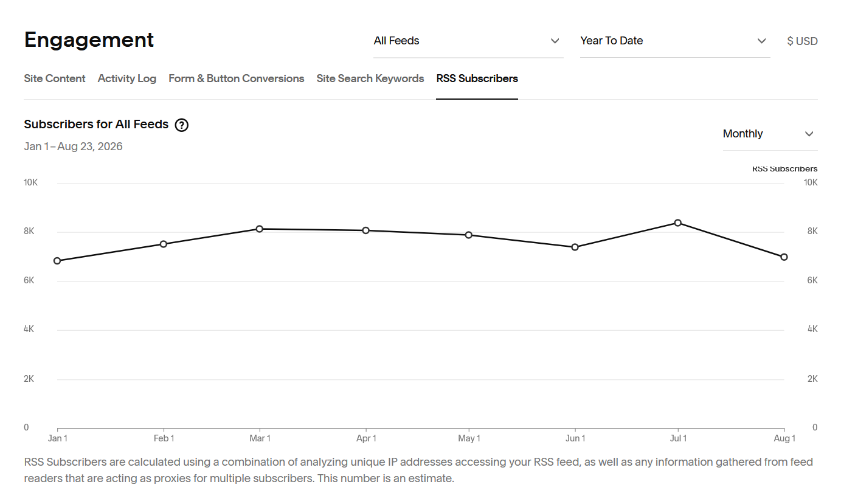The width and height of the screenshot is (841, 504).
Task: Select the Apr 1 data point
Action: click(366, 230)
